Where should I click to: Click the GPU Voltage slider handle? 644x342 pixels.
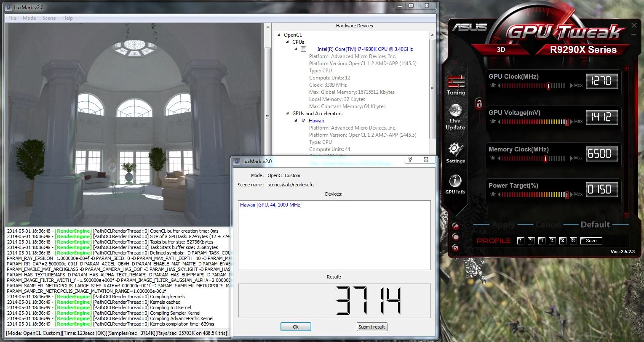567,122
